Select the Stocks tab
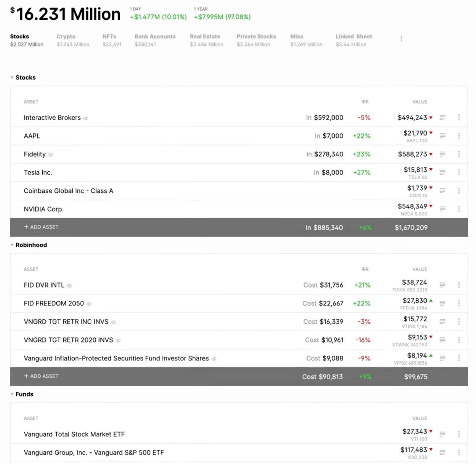 tap(27, 40)
